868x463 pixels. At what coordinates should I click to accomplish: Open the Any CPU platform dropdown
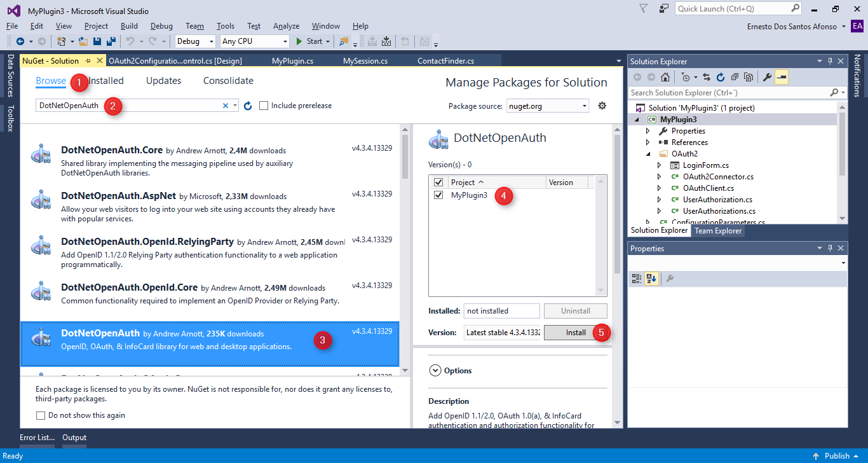tap(254, 41)
